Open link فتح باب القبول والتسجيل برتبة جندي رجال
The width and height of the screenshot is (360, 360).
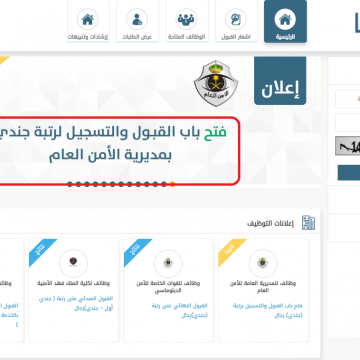click(x=268, y=310)
